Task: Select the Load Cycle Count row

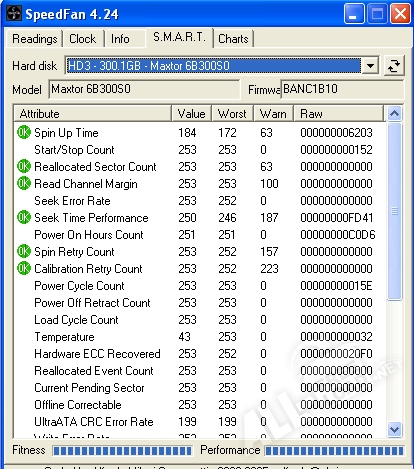Action: (x=200, y=319)
